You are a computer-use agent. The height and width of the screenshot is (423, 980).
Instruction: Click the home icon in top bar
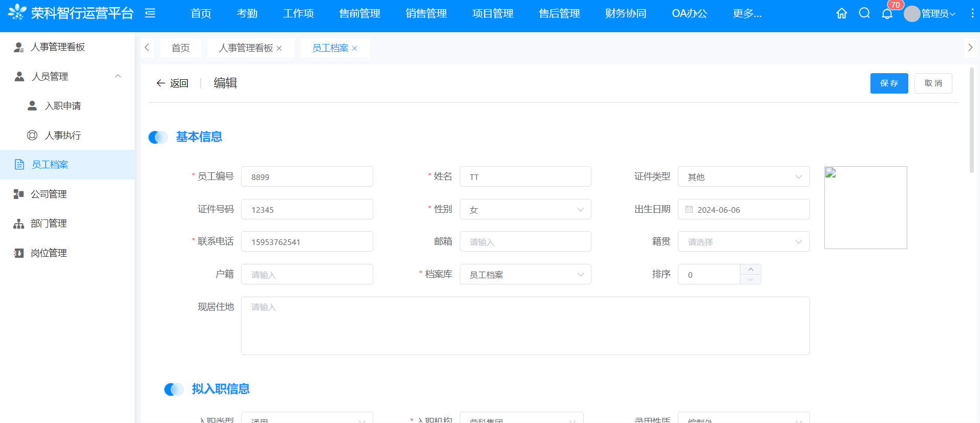click(841, 13)
